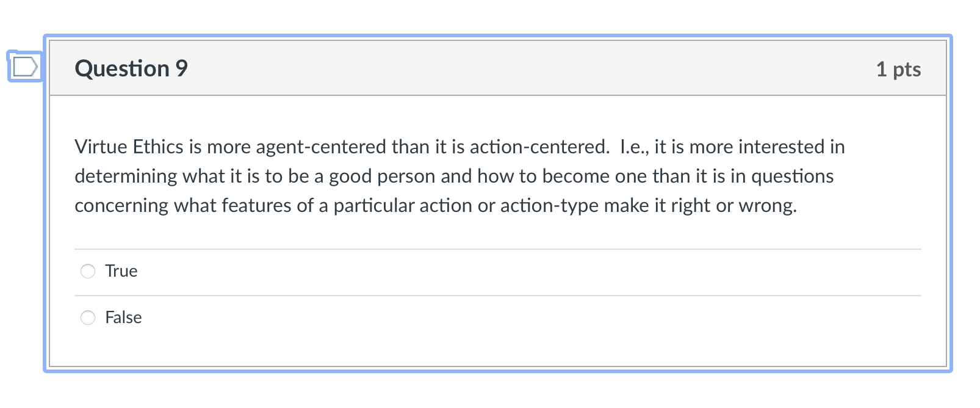Select the True radio button

(x=88, y=271)
